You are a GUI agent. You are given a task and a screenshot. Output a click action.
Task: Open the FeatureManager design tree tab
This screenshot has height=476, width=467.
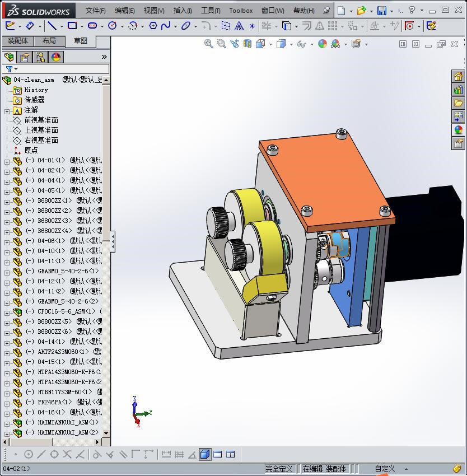pyautogui.click(x=9, y=57)
